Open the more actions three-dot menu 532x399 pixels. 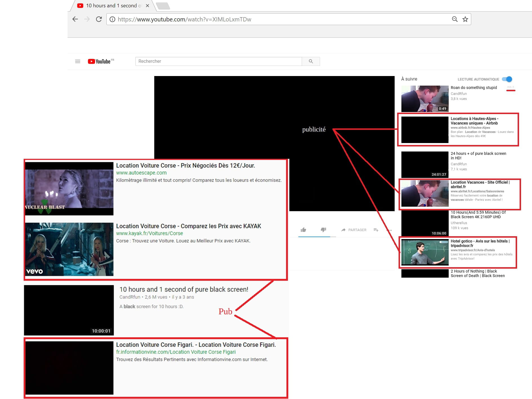(389, 230)
